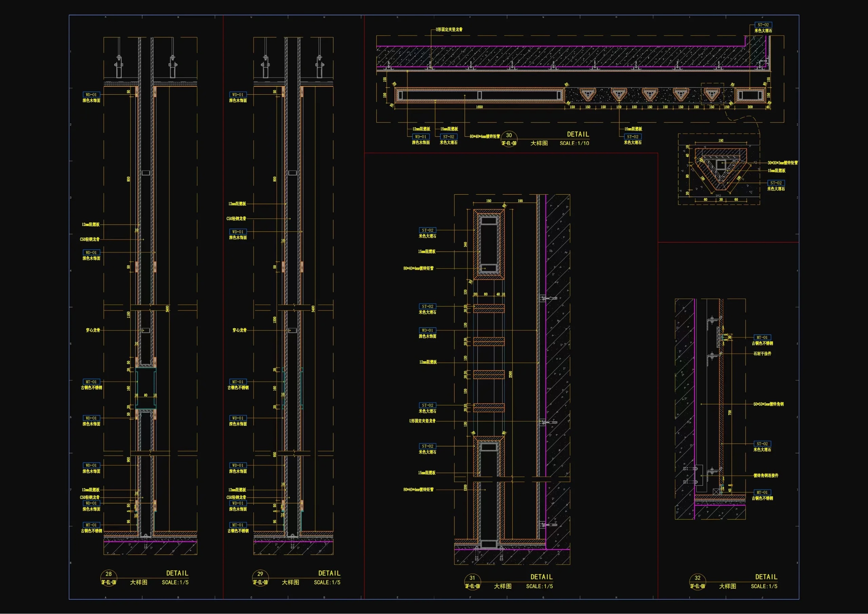The height and width of the screenshot is (614, 868).
Task: Select the detail number 30 bubble
Action: (509, 138)
